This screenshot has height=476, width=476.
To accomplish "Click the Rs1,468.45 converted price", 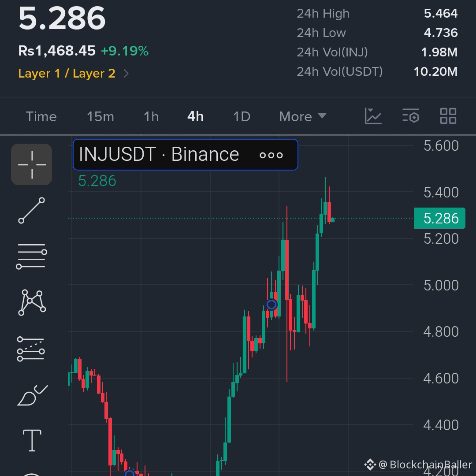I will [57, 51].
